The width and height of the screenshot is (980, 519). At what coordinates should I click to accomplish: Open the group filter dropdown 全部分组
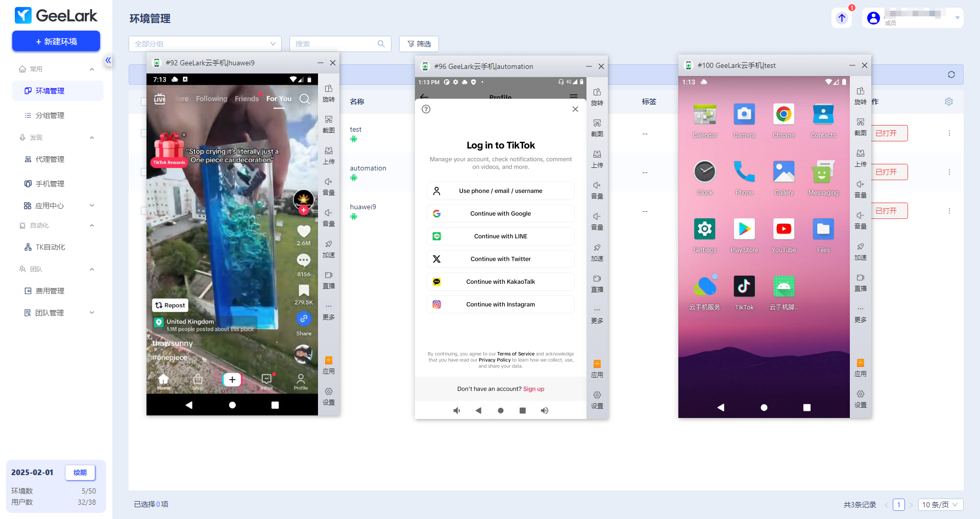[x=205, y=44]
